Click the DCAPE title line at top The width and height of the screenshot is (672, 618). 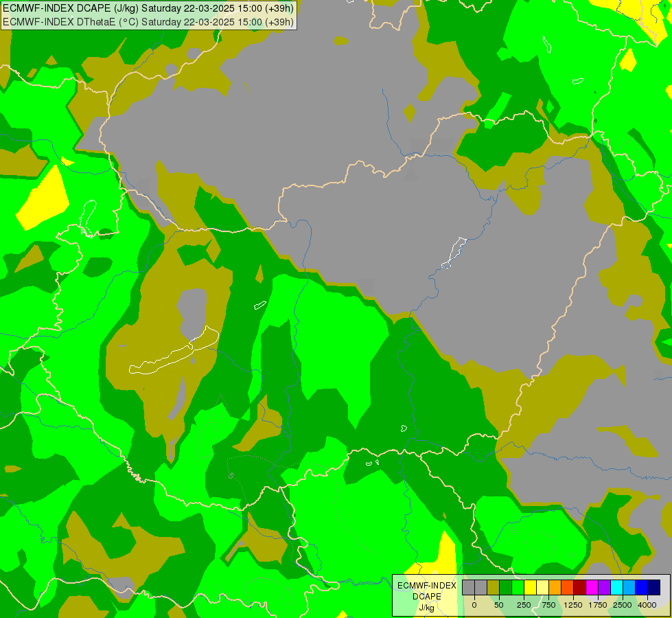(148, 8)
